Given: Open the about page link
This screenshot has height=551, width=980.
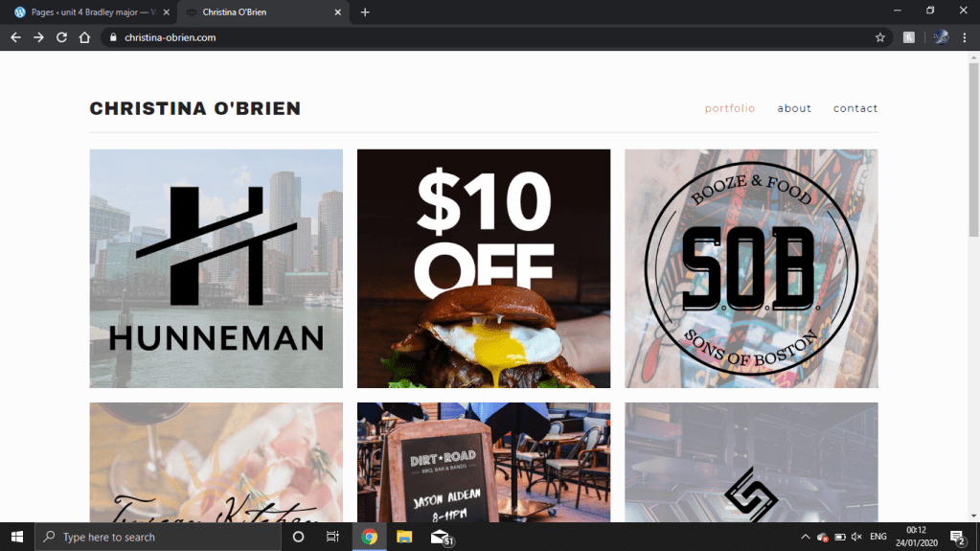Looking at the screenshot, I should tap(794, 108).
